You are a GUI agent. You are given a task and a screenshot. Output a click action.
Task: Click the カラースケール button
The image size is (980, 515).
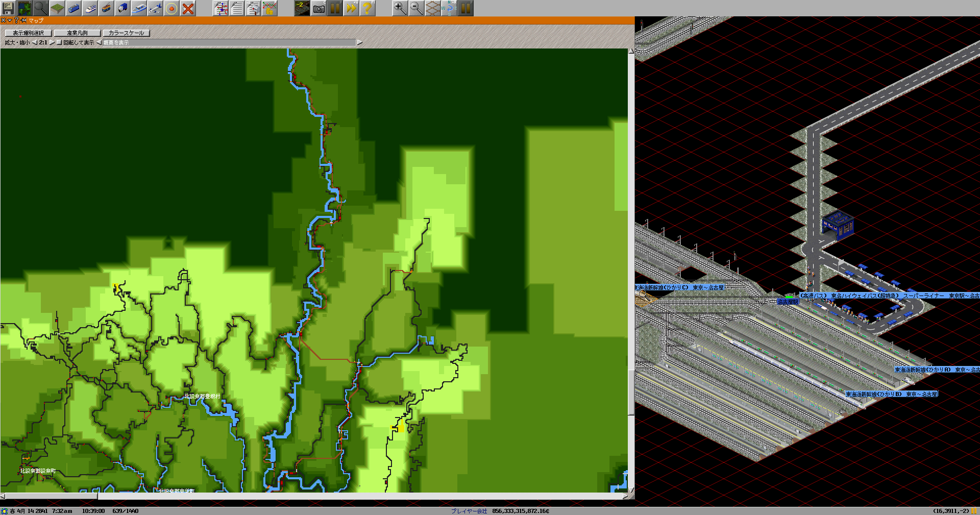[126, 33]
